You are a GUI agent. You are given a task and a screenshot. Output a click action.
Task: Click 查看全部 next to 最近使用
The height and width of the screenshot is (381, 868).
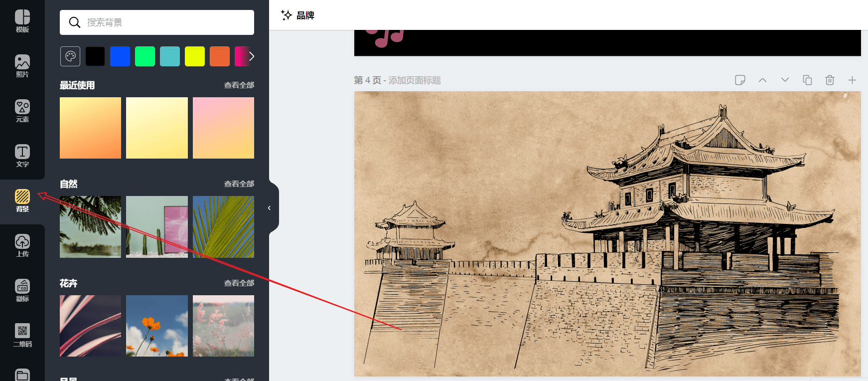coord(239,85)
